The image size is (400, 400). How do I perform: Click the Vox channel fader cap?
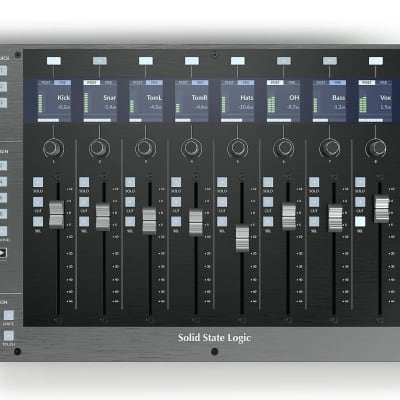pos(382,209)
